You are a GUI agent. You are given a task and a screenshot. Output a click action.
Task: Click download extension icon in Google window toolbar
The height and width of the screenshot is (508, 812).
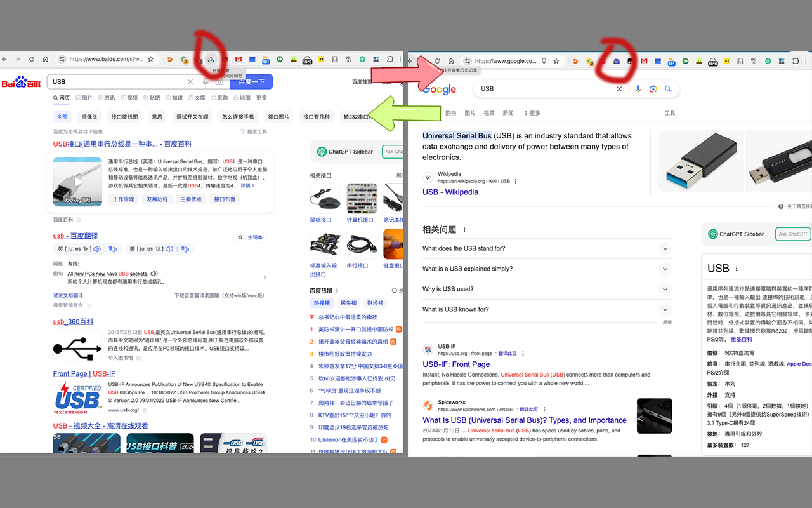740,61
